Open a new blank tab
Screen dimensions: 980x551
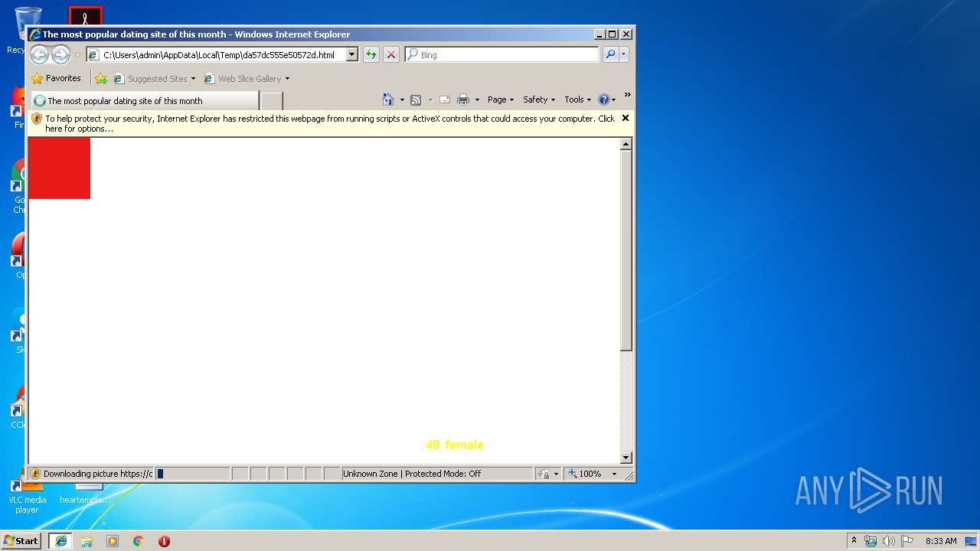coord(272,100)
